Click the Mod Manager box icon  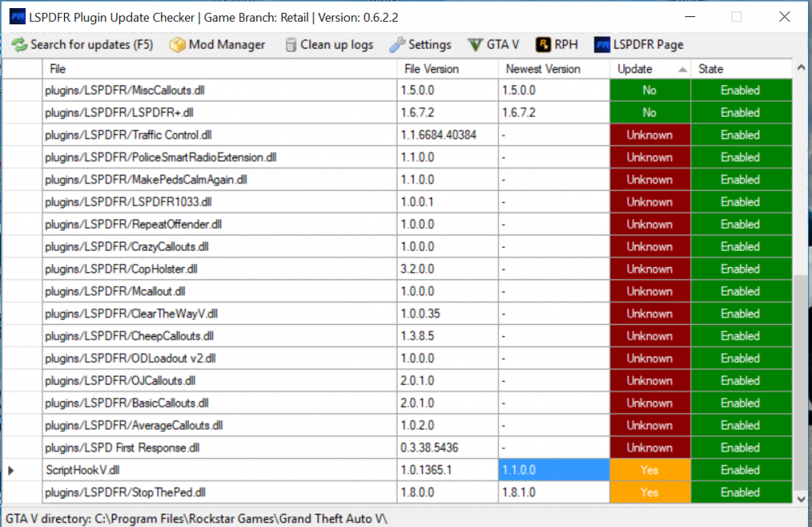pos(177,45)
